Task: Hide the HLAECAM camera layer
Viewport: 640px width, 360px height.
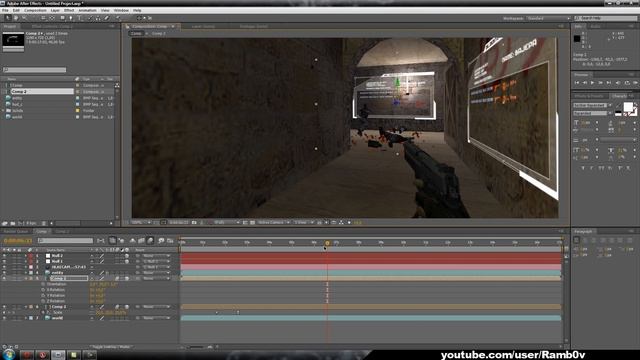Action: [4, 267]
